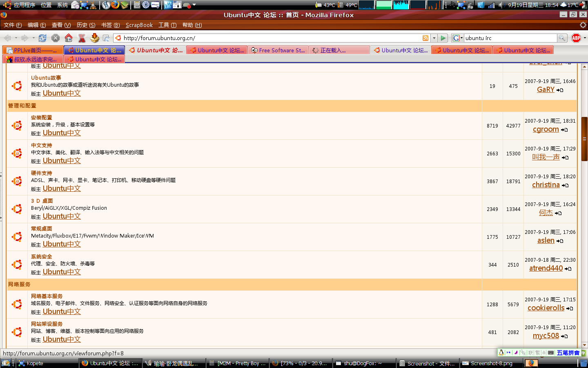Stop loading with the stop icon
The width and height of the screenshot is (588, 368).
pos(56,38)
